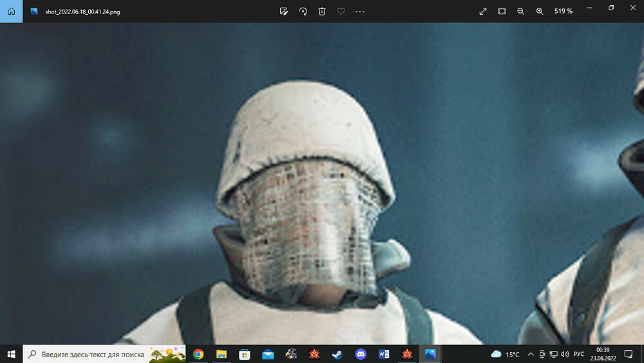Open network settings from tray

554,354
